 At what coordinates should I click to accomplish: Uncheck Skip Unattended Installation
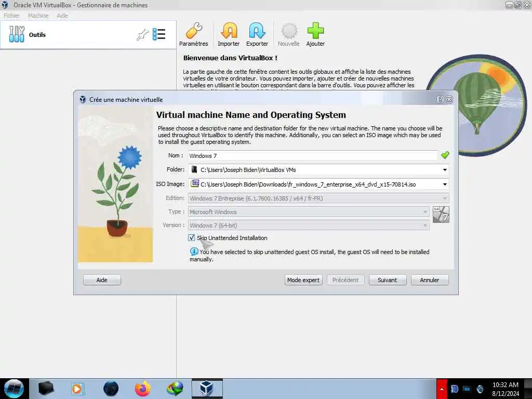(x=192, y=237)
